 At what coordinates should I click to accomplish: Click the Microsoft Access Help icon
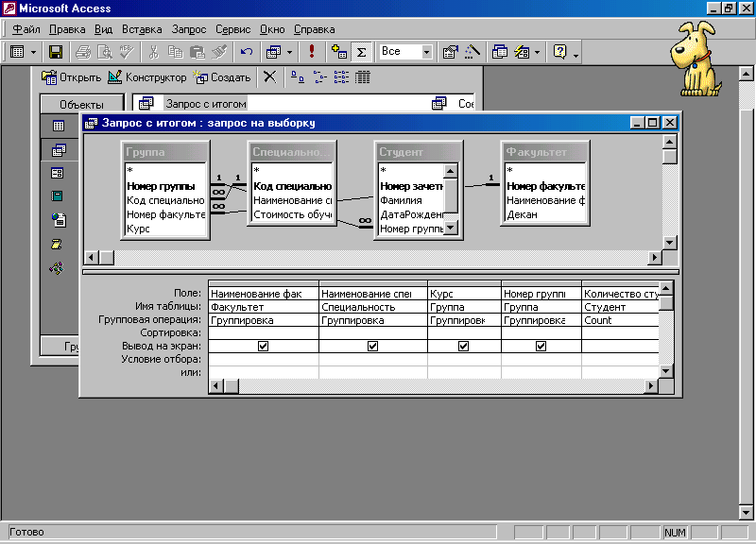pyautogui.click(x=559, y=52)
